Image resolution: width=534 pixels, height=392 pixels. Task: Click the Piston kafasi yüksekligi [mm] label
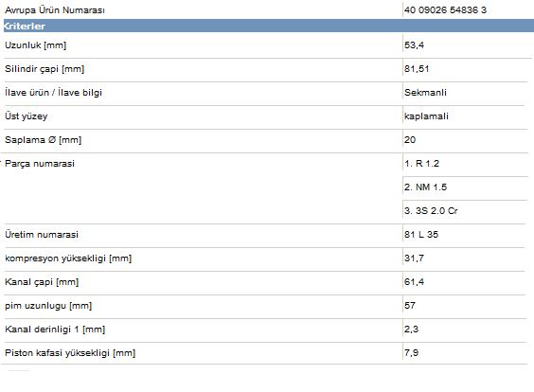pyautogui.click(x=70, y=353)
